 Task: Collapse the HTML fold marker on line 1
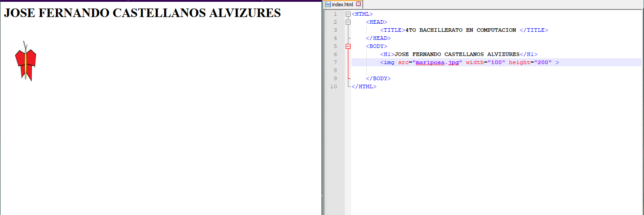pos(348,14)
